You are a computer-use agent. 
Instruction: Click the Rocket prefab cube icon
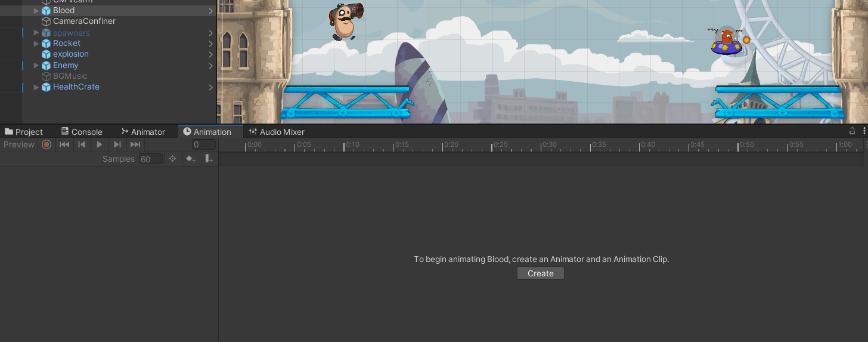pos(46,44)
